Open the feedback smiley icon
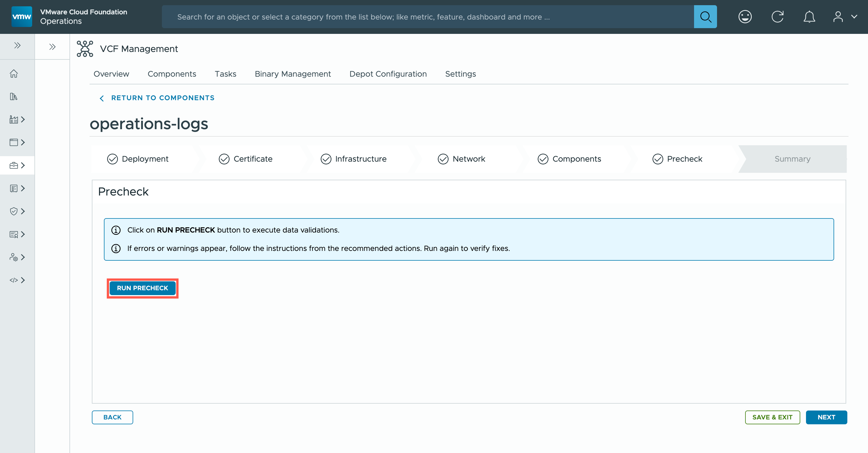The image size is (868, 453). 745,17
